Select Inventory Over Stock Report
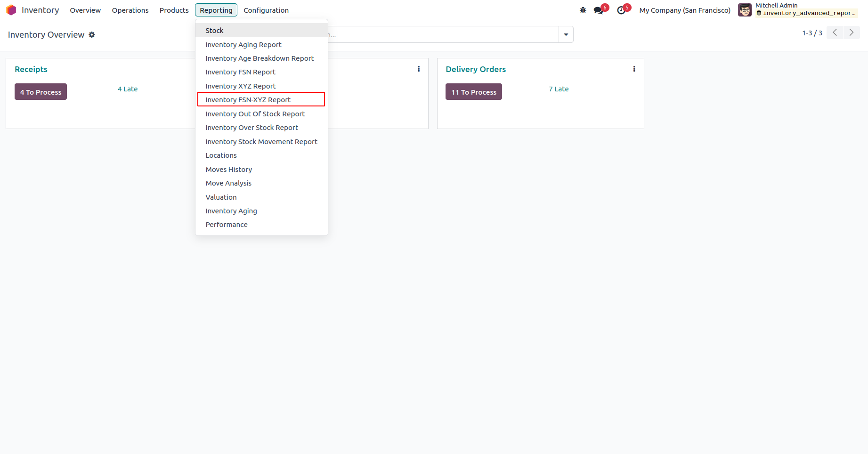Screen dimensions: 868x454 [x=261, y=127]
